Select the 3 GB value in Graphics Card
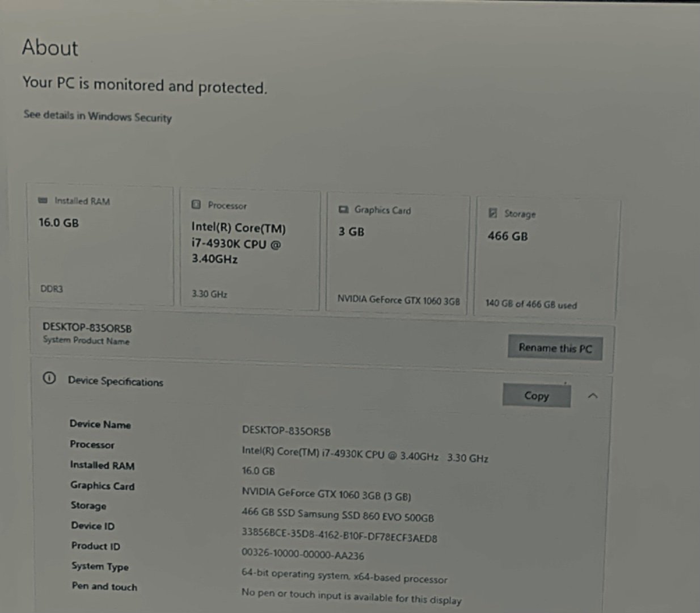 point(351,232)
